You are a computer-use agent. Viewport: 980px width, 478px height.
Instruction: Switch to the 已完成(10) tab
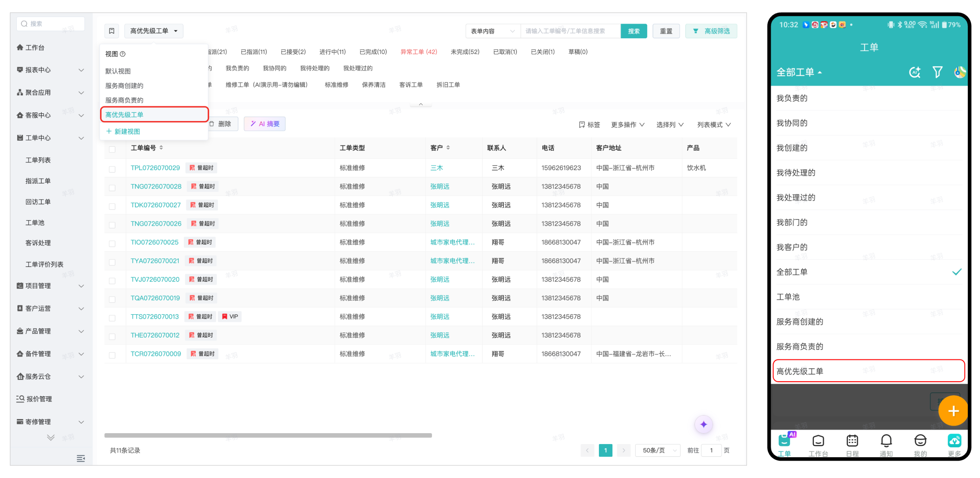pyautogui.click(x=373, y=52)
